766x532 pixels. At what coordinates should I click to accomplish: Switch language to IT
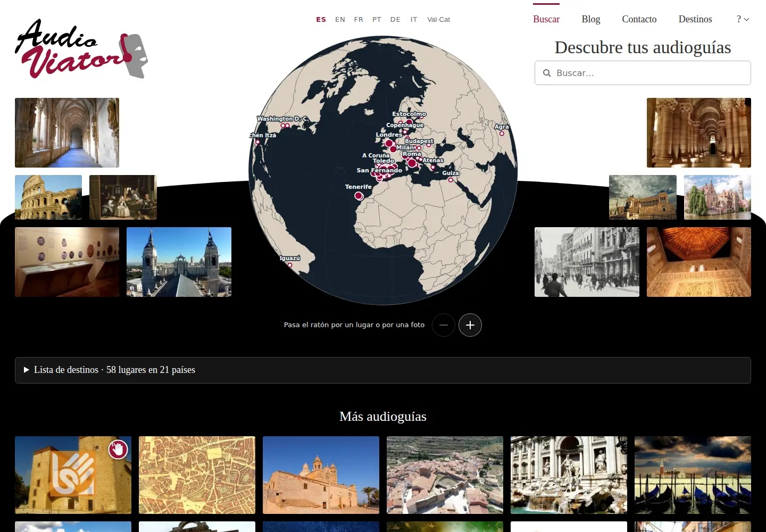[x=414, y=20]
